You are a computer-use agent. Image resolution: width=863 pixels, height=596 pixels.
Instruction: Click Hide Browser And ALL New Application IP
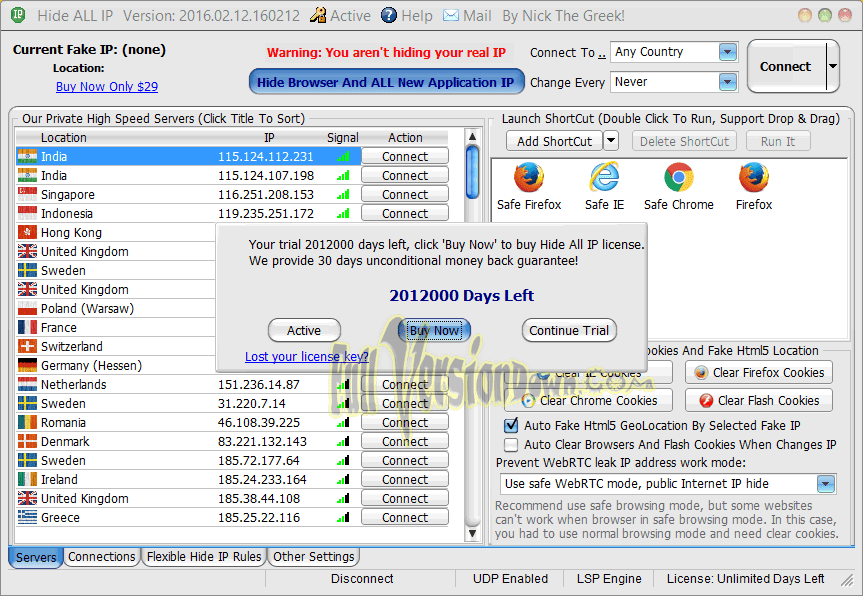pos(386,83)
